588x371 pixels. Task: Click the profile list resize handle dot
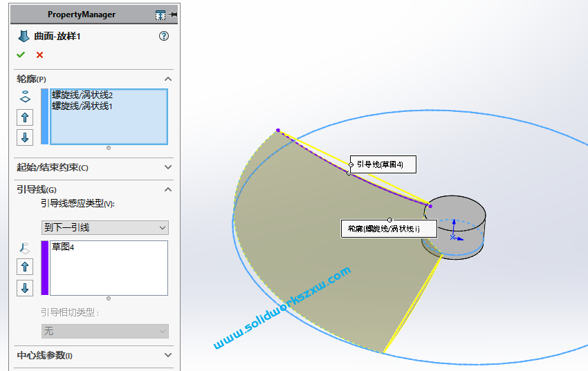(x=109, y=148)
